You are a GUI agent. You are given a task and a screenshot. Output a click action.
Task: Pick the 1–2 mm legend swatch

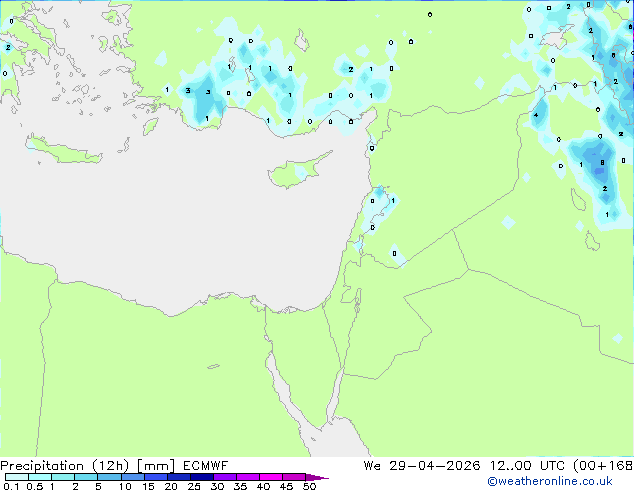pyautogui.click(x=63, y=477)
